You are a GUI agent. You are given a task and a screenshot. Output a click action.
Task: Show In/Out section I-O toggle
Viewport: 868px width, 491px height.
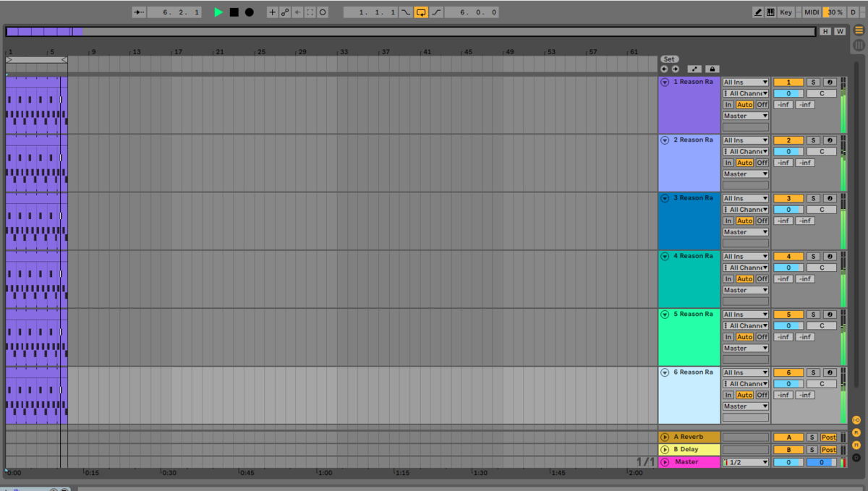click(x=856, y=420)
